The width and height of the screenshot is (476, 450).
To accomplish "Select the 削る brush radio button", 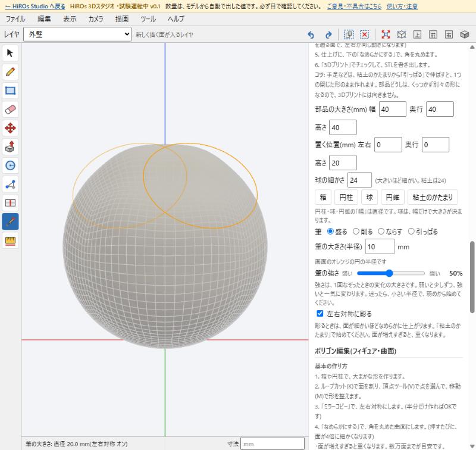I will [x=356, y=232].
